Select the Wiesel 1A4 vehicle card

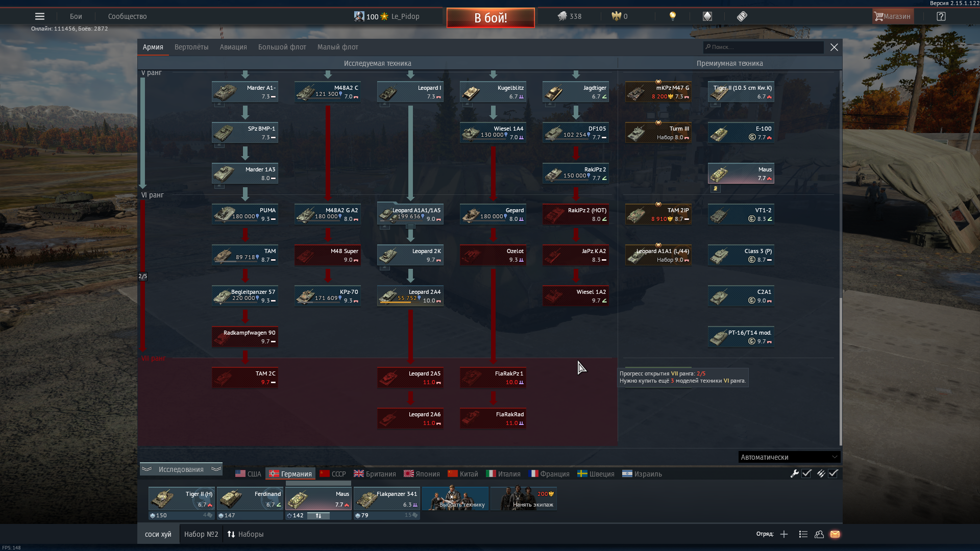(x=493, y=133)
